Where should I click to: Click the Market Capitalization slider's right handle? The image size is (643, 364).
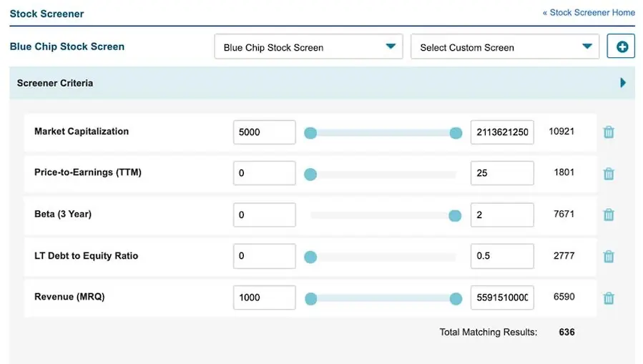pos(456,133)
